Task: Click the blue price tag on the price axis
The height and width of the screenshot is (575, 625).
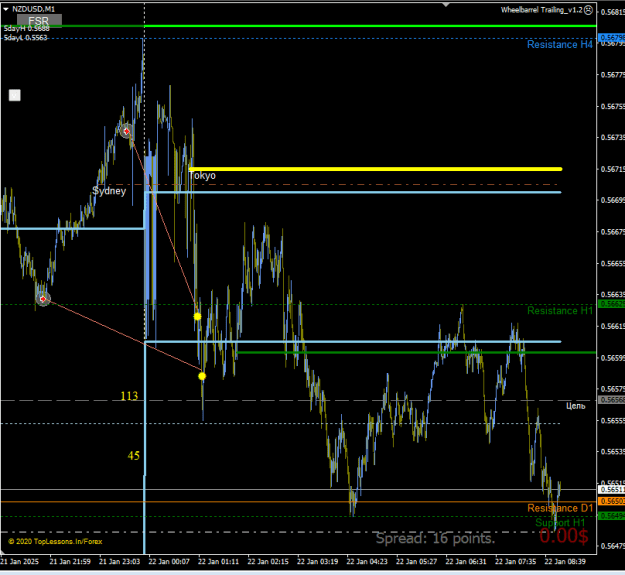Action: point(611,37)
